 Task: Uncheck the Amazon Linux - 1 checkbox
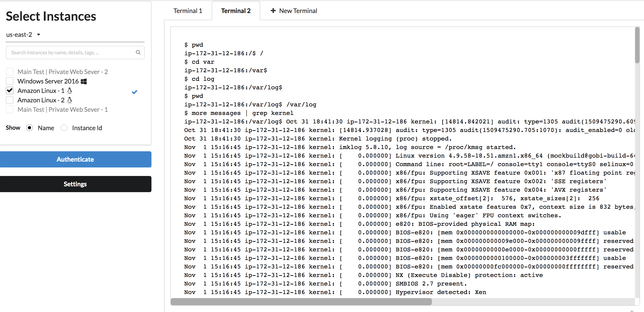pyautogui.click(x=10, y=90)
